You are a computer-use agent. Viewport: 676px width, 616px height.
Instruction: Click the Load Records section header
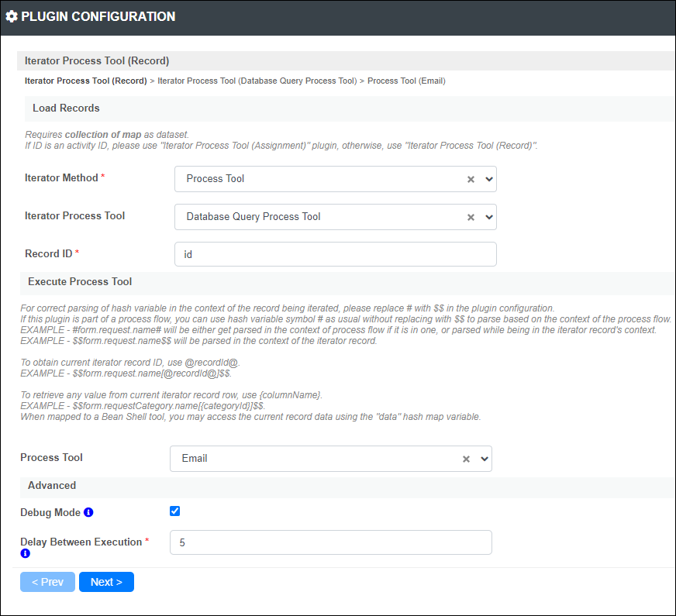pyautogui.click(x=350, y=108)
